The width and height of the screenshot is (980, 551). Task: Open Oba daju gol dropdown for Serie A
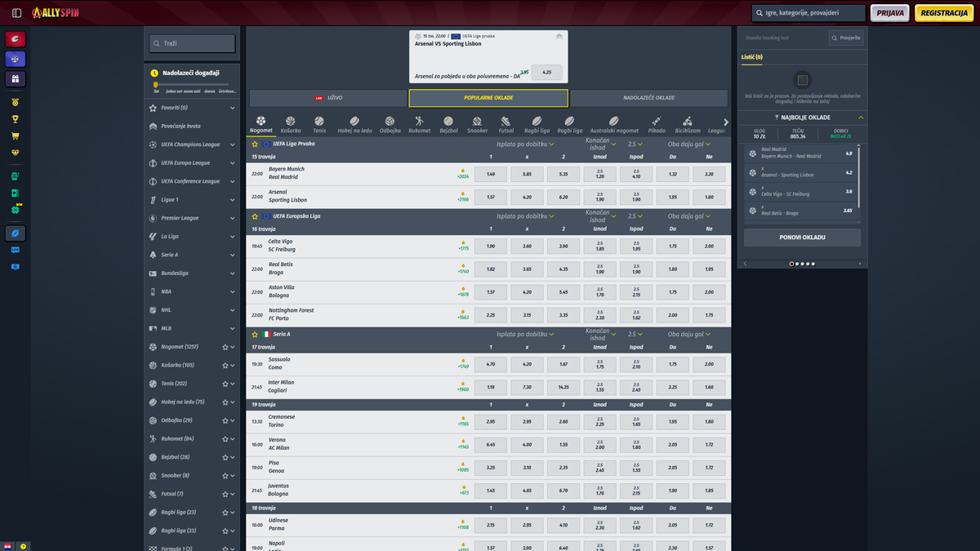[x=690, y=334]
